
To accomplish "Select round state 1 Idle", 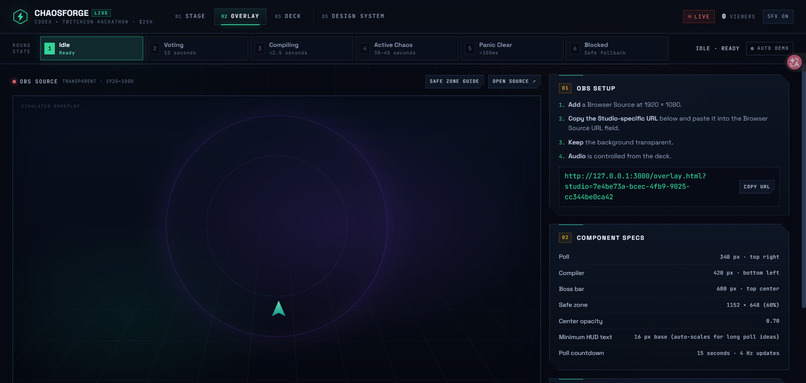I will pyautogui.click(x=91, y=48).
